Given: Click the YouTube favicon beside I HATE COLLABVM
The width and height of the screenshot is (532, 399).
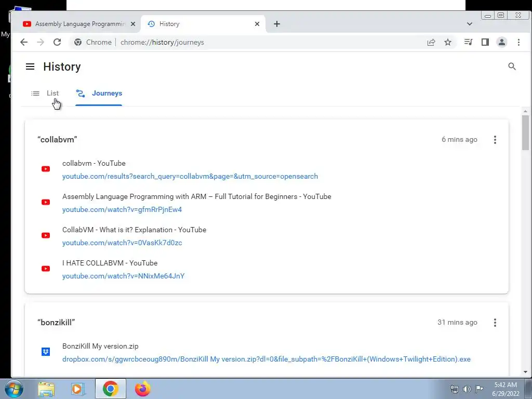Looking at the screenshot, I should tap(46, 269).
